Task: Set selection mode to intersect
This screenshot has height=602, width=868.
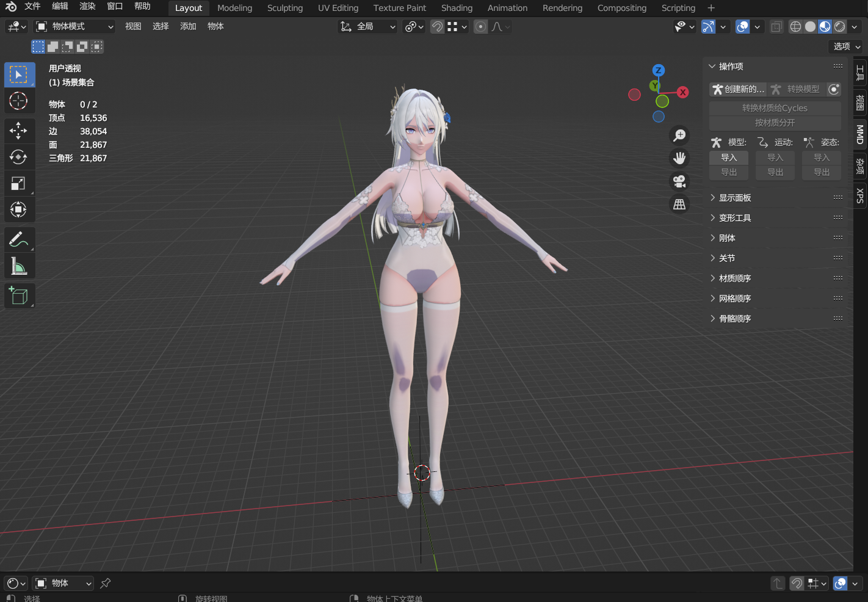Action: coord(96,46)
